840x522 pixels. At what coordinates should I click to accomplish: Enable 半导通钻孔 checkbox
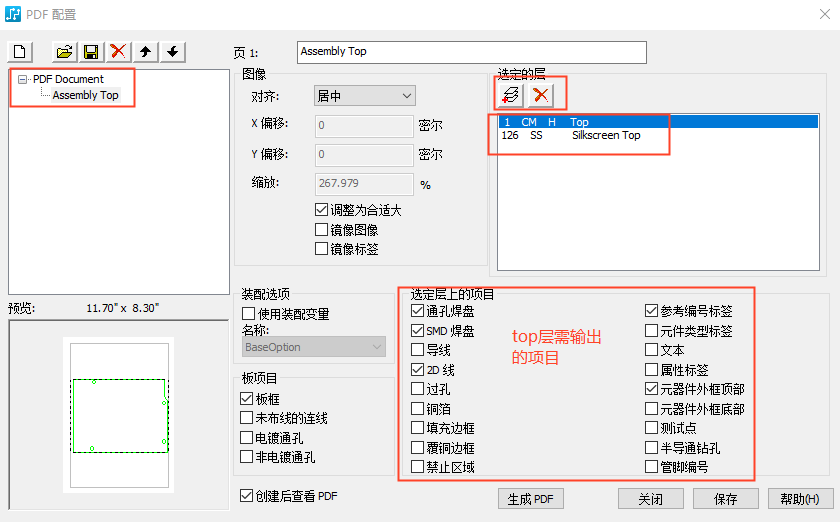(651, 448)
